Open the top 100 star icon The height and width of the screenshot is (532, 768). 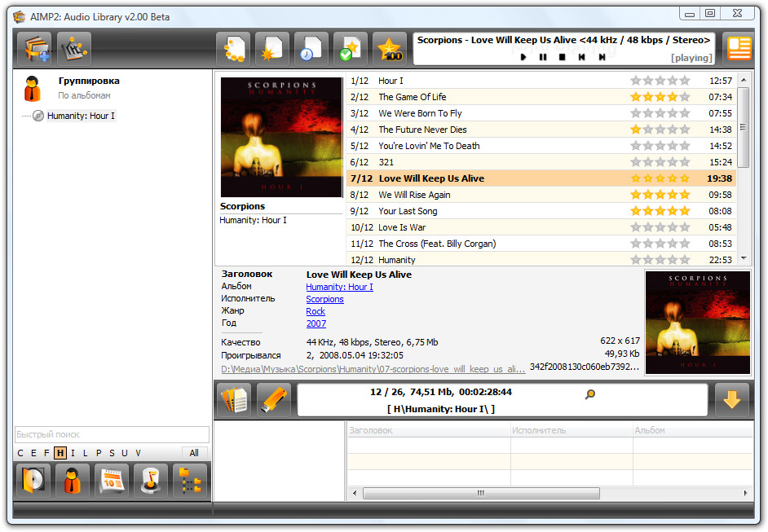click(390, 49)
